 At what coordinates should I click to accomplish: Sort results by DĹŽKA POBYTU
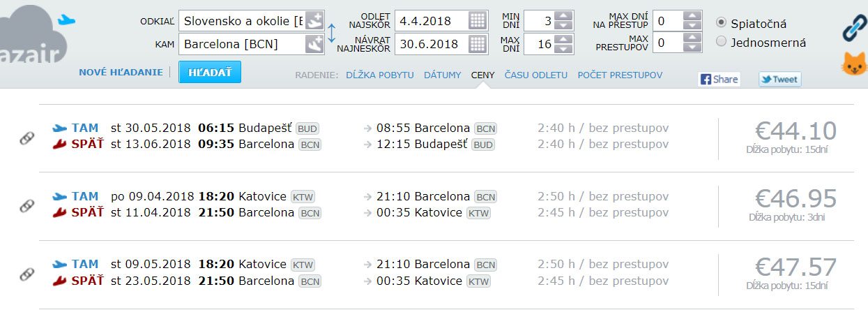[380, 75]
